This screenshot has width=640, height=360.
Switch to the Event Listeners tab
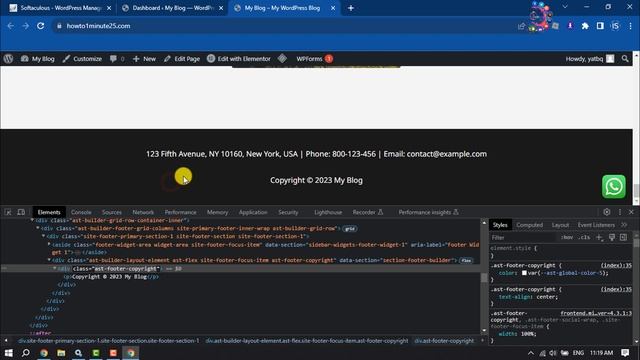pos(596,225)
